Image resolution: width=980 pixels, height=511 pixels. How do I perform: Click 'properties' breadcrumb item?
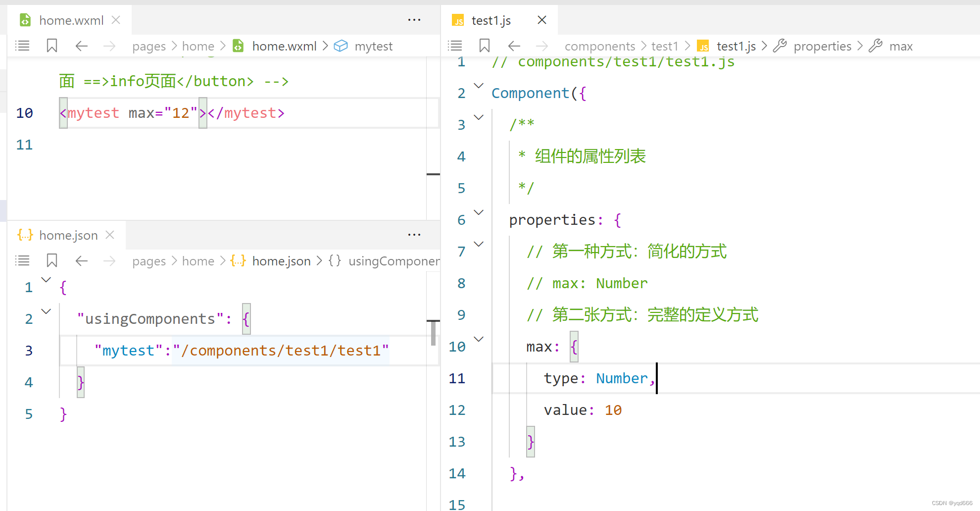tap(823, 47)
